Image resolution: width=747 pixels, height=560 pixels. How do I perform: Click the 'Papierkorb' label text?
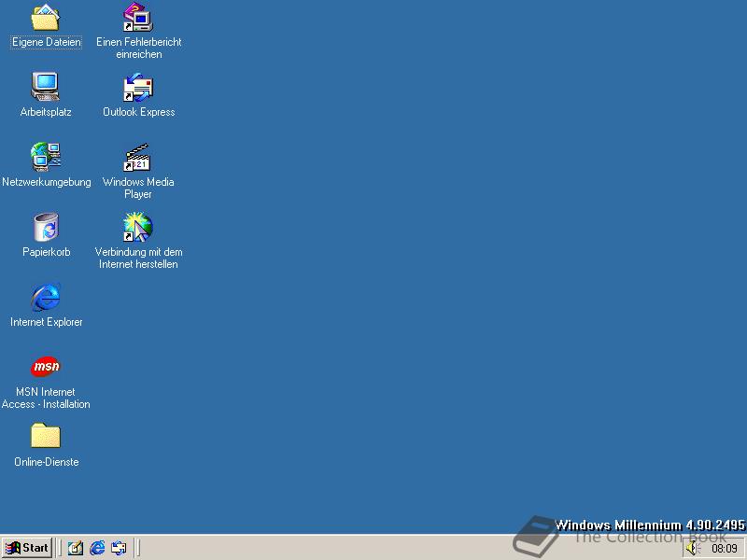coord(46,252)
